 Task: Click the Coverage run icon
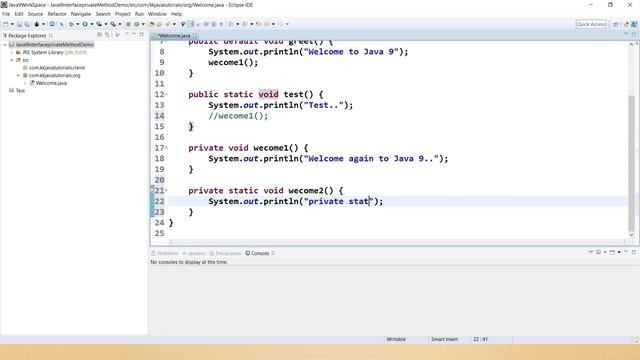pos(99,24)
